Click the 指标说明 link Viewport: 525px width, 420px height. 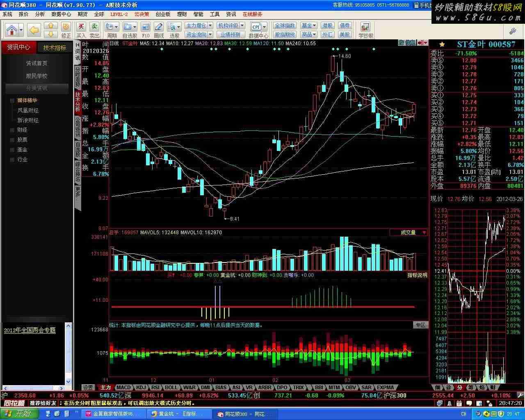pos(417,275)
